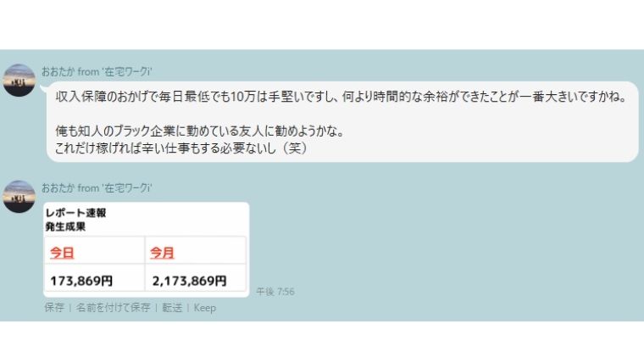Select the 2,173,869円 amount
Viewport: 644px width, 363px height.
coord(189,281)
